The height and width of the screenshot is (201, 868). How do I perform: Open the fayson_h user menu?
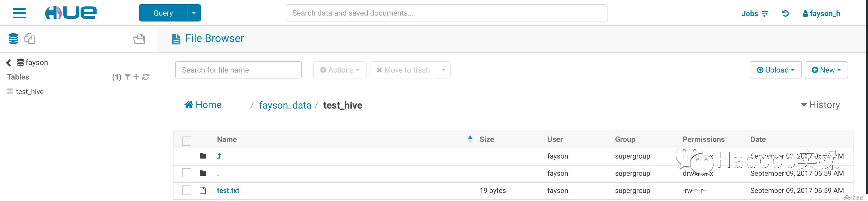coord(821,13)
